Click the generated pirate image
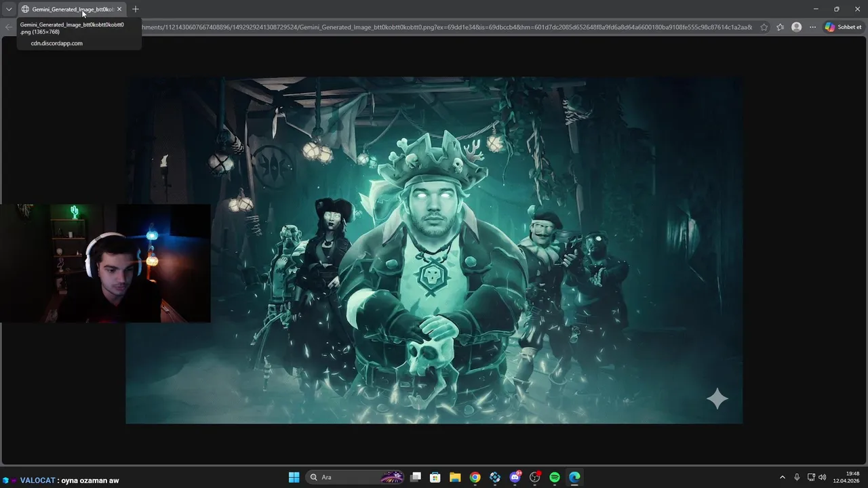 (x=434, y=250)
